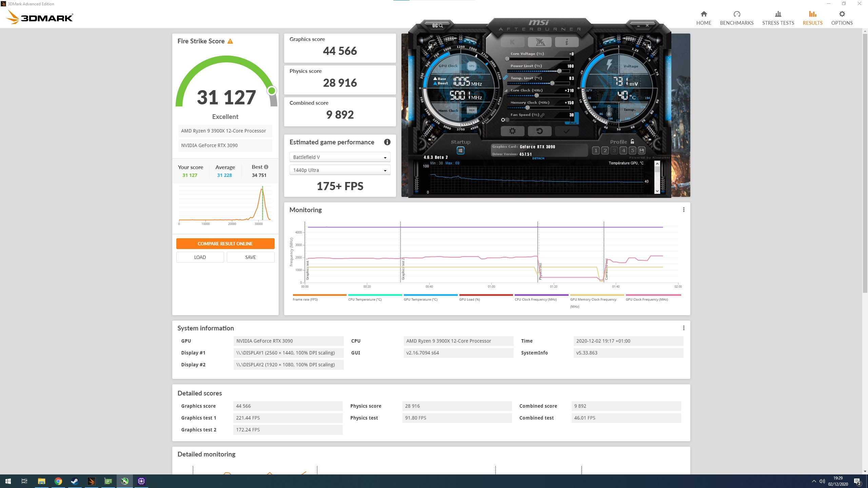Toggle the Windows Startup button in Afterburner

460,150
